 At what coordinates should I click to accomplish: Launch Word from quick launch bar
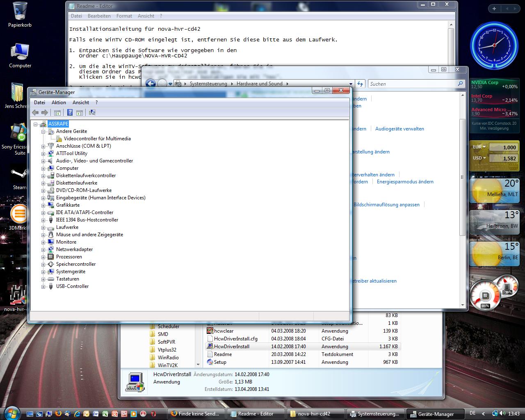(x=96, y=414)
